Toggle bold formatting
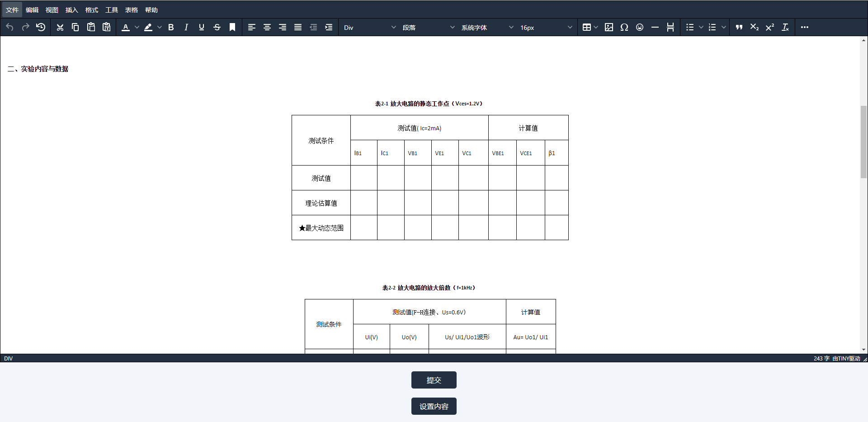The image size is (868, 422). (170, 27)
